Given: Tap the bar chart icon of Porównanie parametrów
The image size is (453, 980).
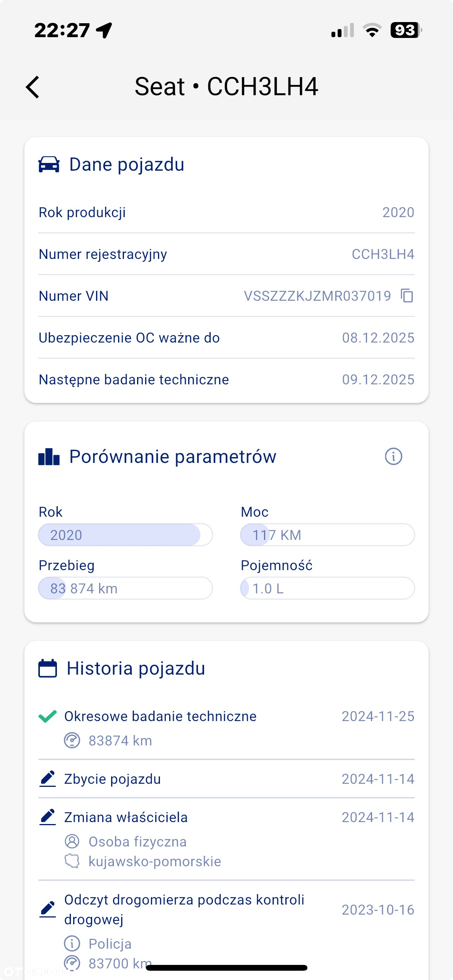Looking at the screenshot, I should tap(49, 457).
